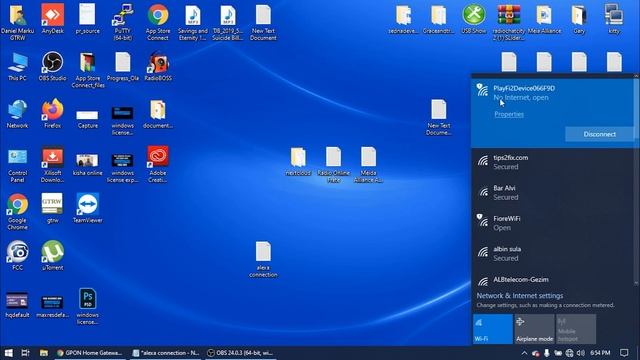Select the FioreWiFi open network
The width and height of the screenshot is (640, 360).
coord(553,223)
